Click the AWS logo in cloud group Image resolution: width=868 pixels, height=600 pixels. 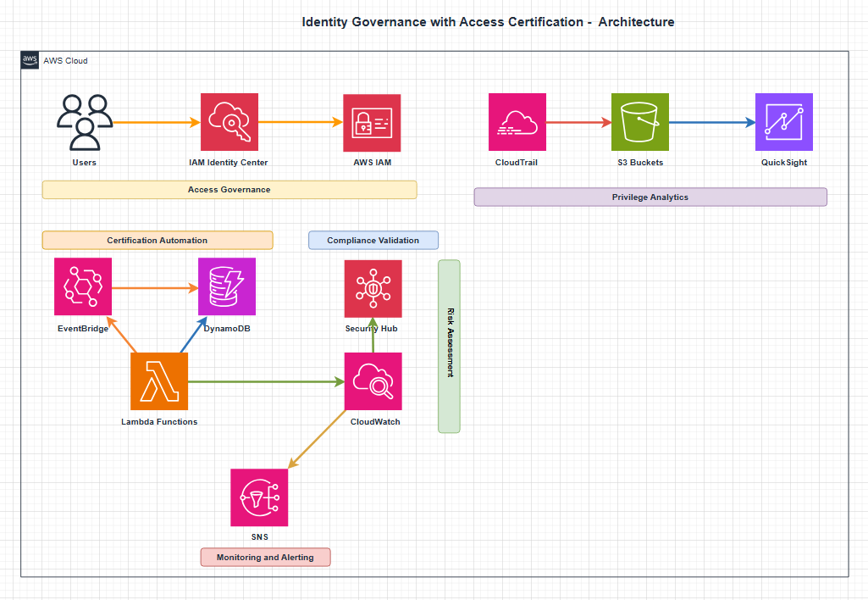pyautogui.click(x=30, y=60)
